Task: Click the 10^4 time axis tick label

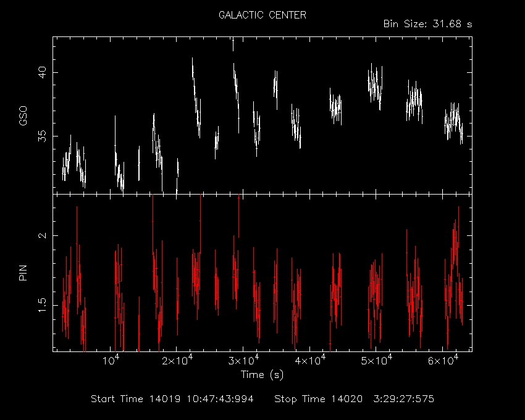Action: [111, 360]
